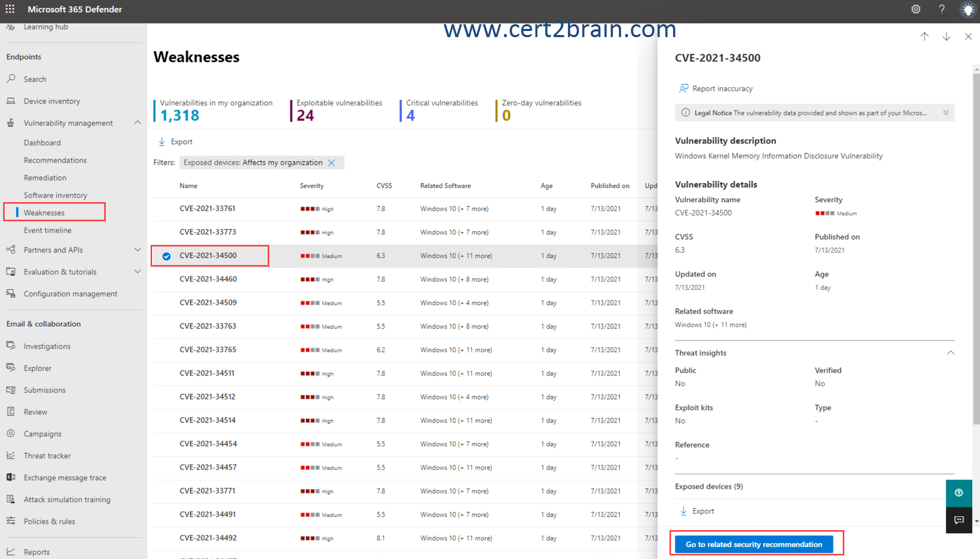Open help question mark in top bar
The image size is (980, 559).
942,9
